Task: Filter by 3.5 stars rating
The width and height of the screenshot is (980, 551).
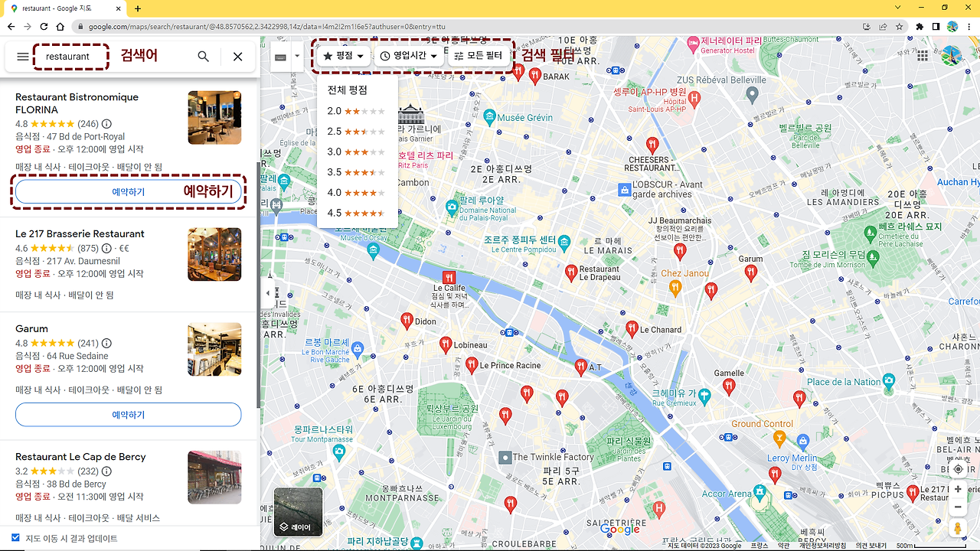Action: [358, 172]
